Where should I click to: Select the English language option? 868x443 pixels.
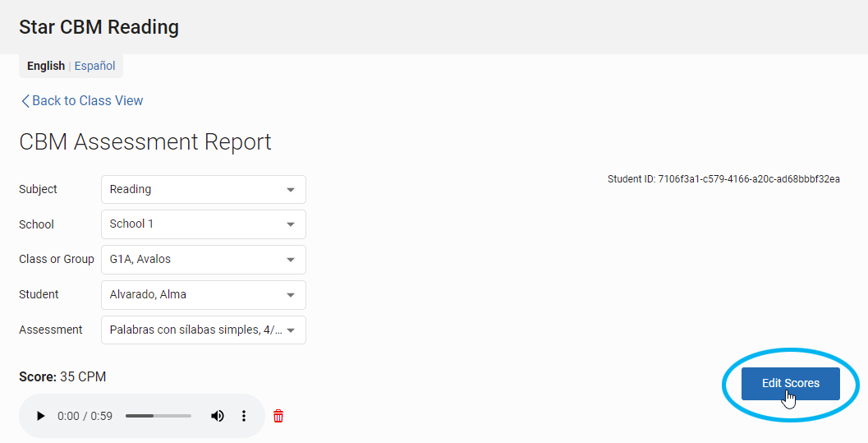[x=46, y=66]
